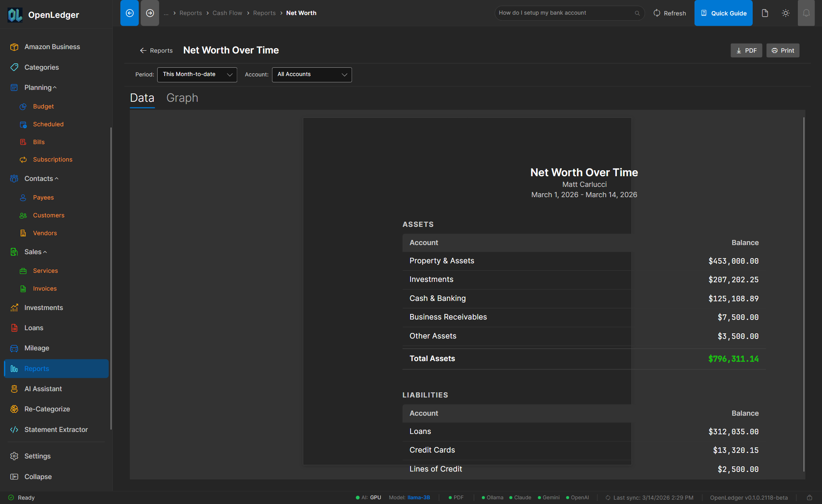Open the AI Assistant page

[43, 389]
